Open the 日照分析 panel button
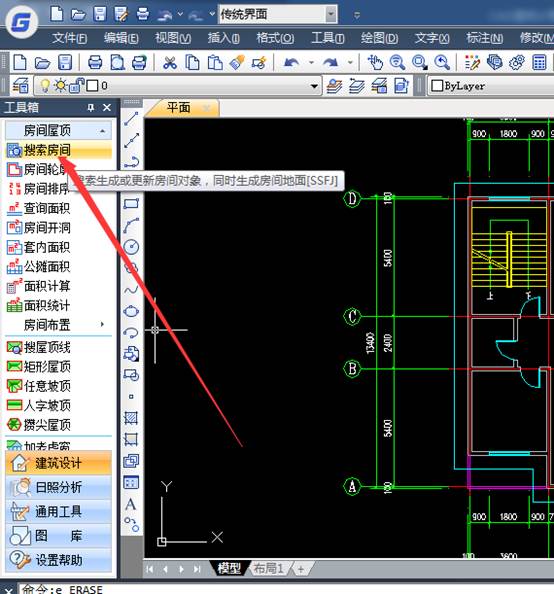The image size is (554, 594). [x=59, y=487]
